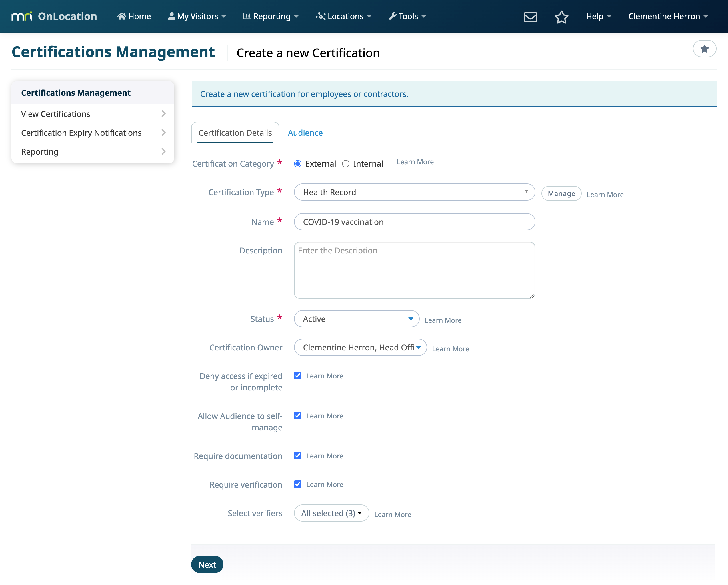Click the Description resize handle corner

tap(532, 296)
